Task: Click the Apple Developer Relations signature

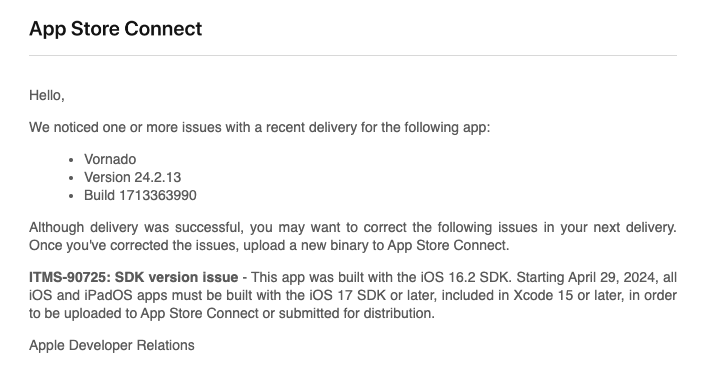Action: (112, 345)
